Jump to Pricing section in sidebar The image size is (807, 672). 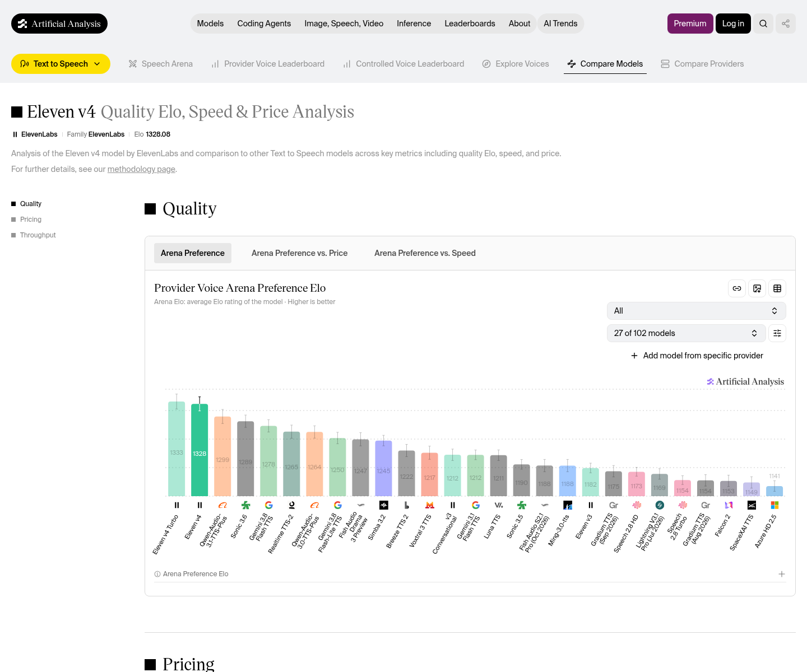point(31,220)
